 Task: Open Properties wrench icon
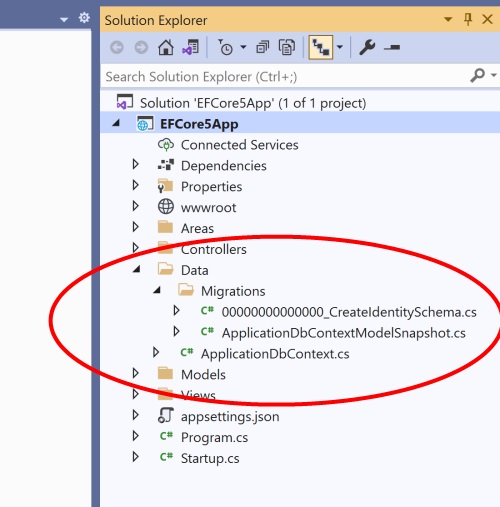[367, 47]
